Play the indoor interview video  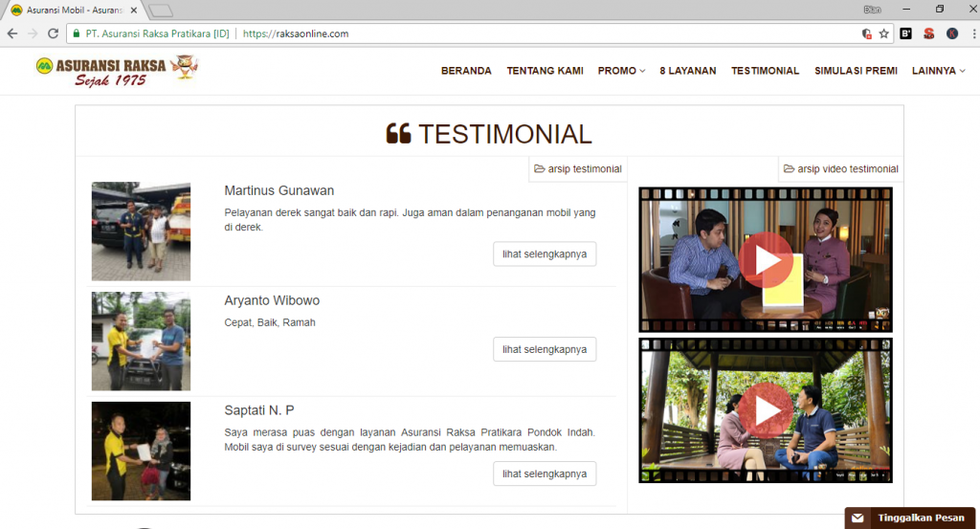pos(766,260)
